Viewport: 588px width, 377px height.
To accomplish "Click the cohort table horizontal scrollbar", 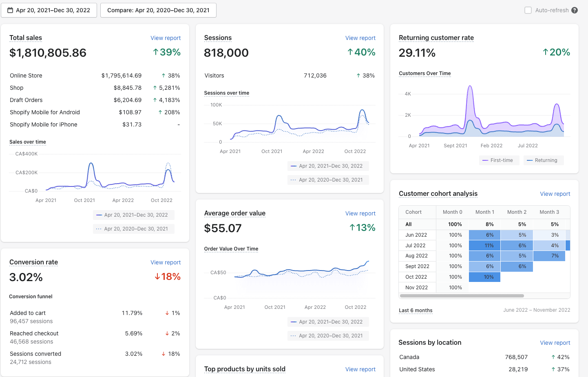I will tap(462, 296).
